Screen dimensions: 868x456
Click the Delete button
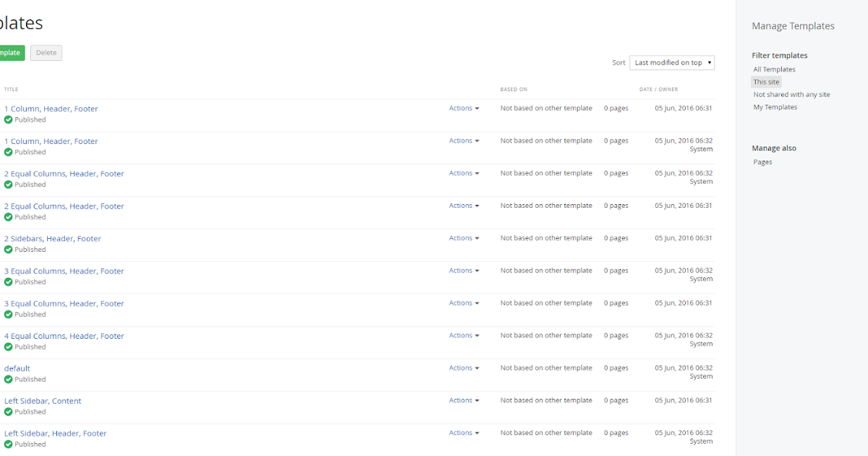pos(46,52)
